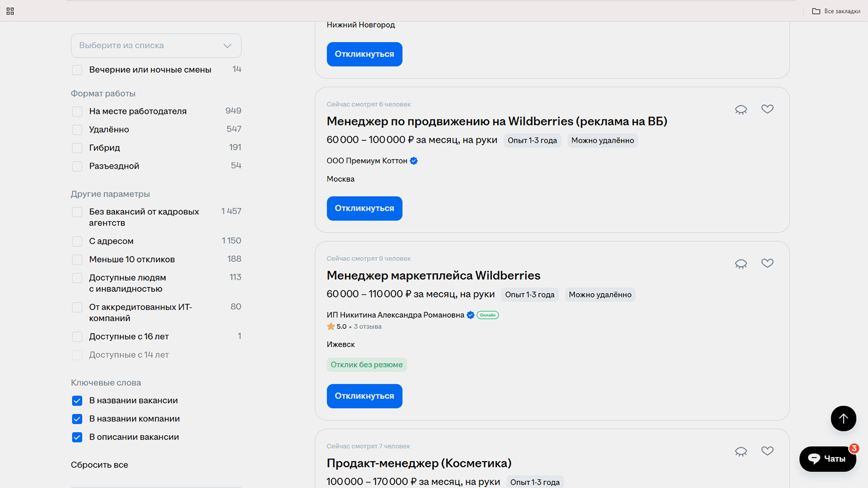Viewport: 868px width, 488px height.
Task: Hide the Продакт-менеджер (Косметика) vacancy
Action: (741, 451)
